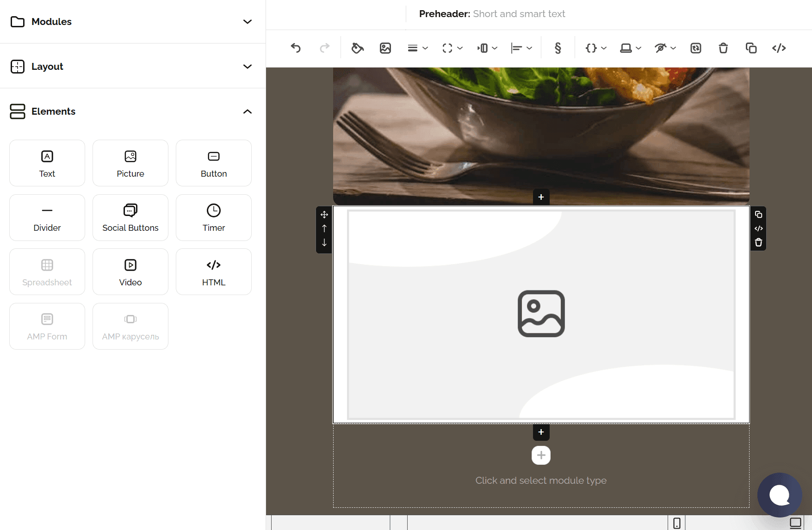This screenshot has height=530, width=812.
Task: Duplicate the selected block via side icon
Action: [x=758, y=215]
